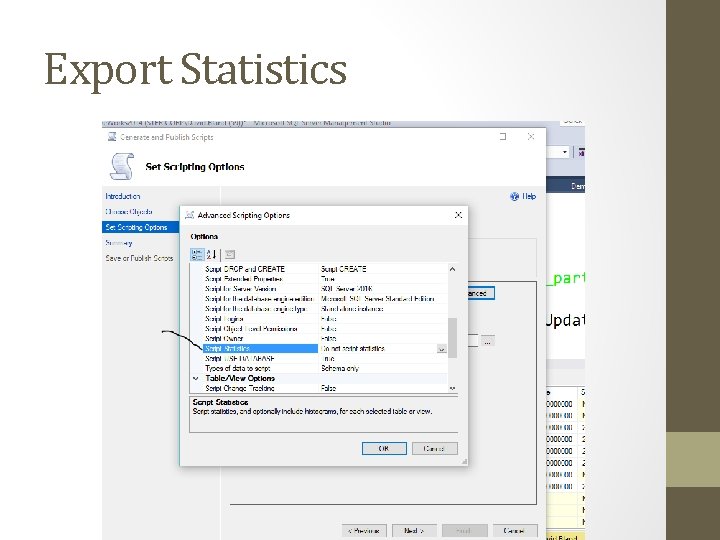This screenshot has height=540, width=720.
Task: Select the Set Scripting Options wizard step
Action: 141,227
